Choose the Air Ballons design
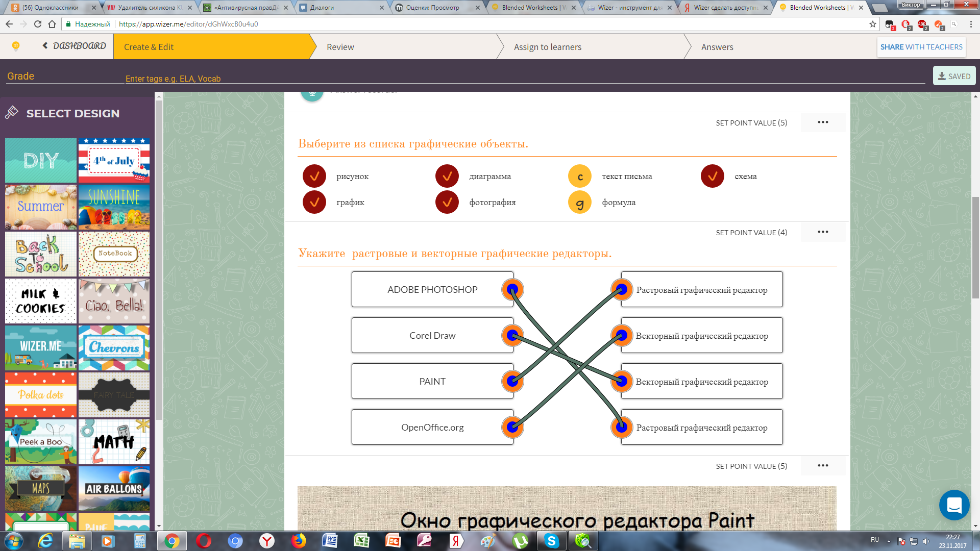 tap(114, 489)
